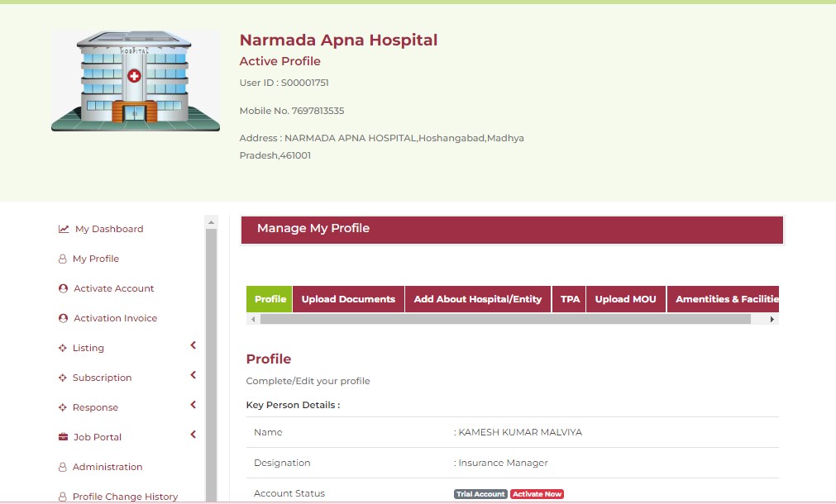This screenshot has height=504, width=836.
Task: Click the hospital Address text line
Action: 382,146
